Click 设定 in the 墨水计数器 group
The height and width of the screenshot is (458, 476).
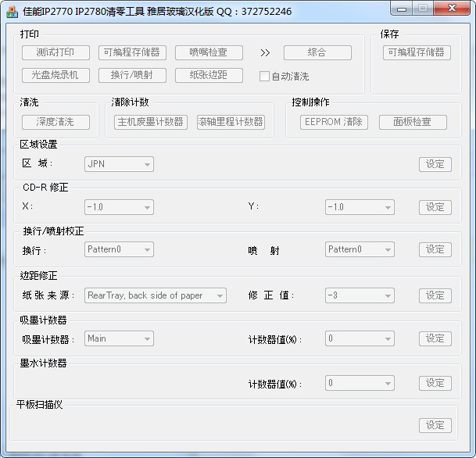(435, 383)
